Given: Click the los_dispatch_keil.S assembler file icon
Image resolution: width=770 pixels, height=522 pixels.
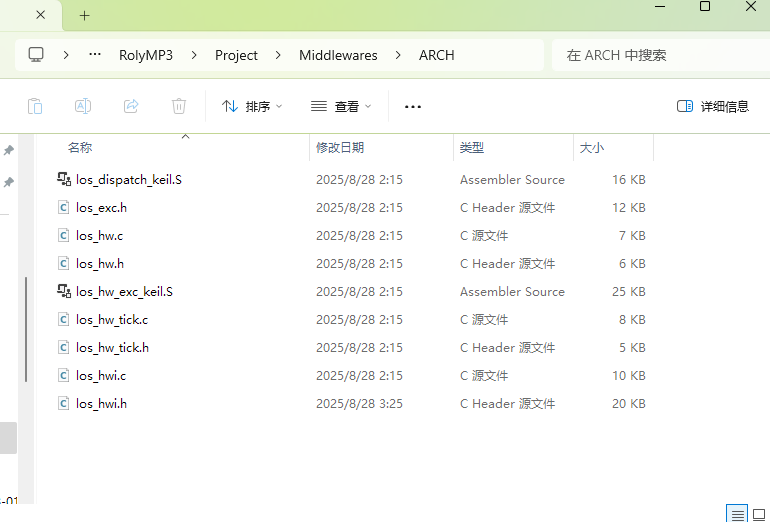Looking at the screenshot, I should (x=64, y=179).
